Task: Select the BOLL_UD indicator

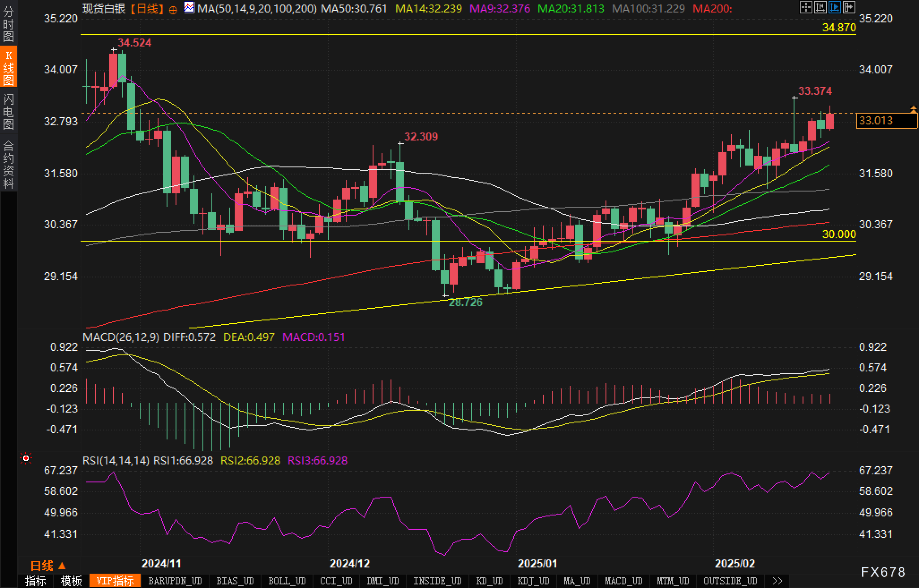Action: click(287, 581)
